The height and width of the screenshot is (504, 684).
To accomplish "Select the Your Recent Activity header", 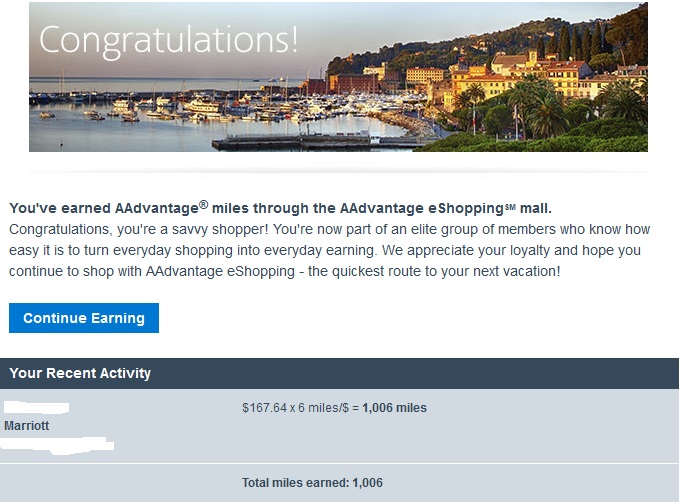I will pos(80,373).
